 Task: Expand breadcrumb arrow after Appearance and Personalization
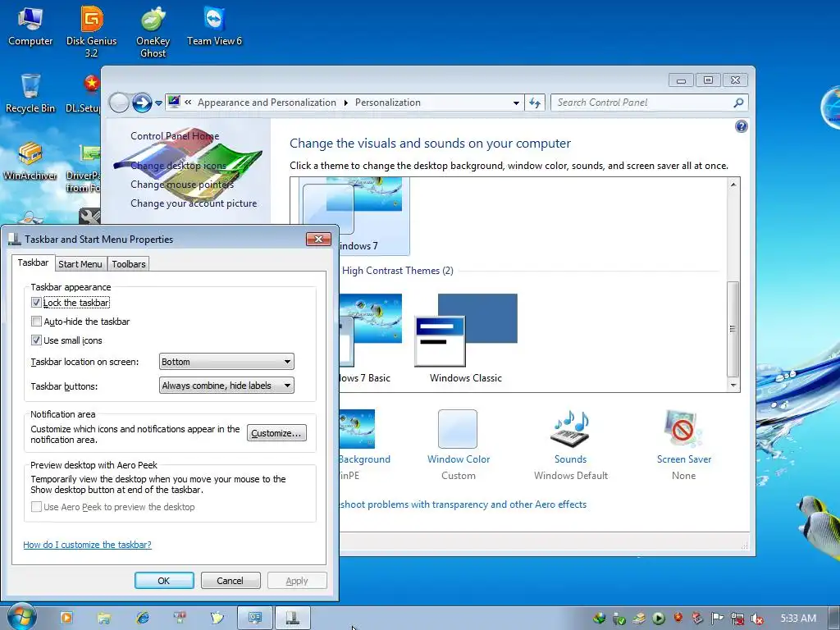pos(345,103)
